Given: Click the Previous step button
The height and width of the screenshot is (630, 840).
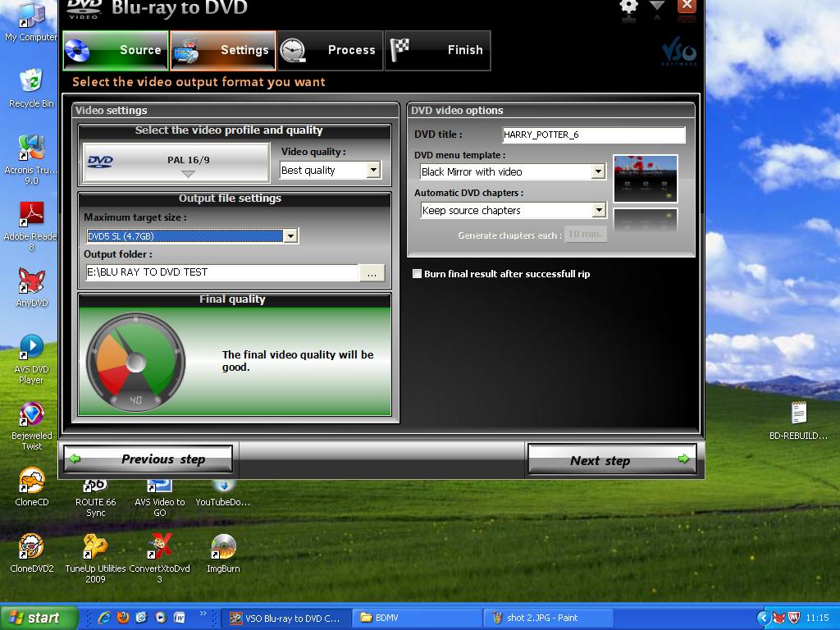Looking at the screenshot, I should pos(148,459).
